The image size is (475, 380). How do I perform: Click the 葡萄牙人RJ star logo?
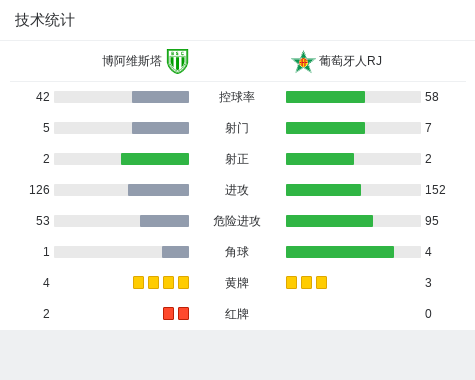click(x=303, y=62)
